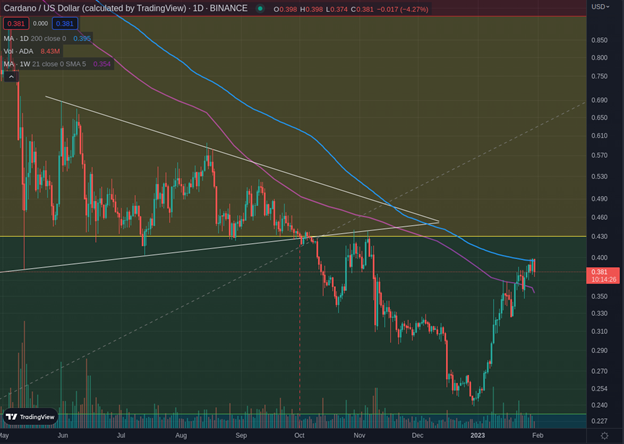
Task: Click the 0.227 price axis label
Action: 599,421
